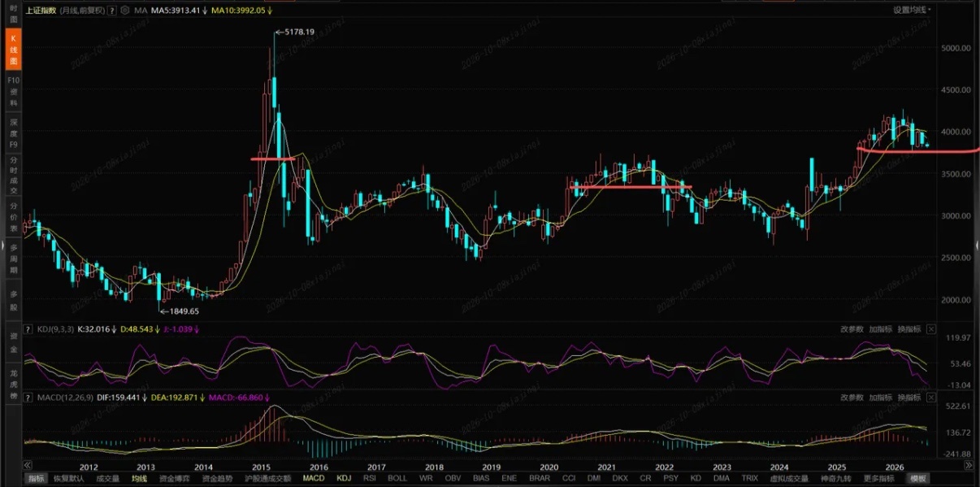Open the 分价表 sidebar tab
The image size is (980, 487).
(13, 218)
